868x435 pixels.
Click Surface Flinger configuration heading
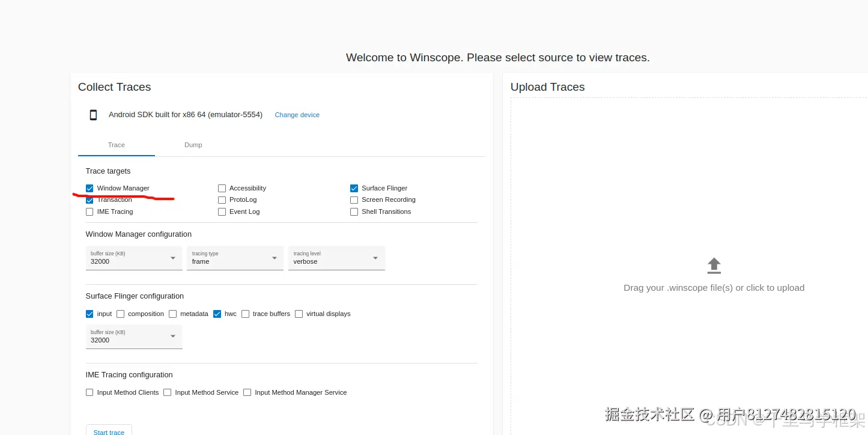coord(135,296)
